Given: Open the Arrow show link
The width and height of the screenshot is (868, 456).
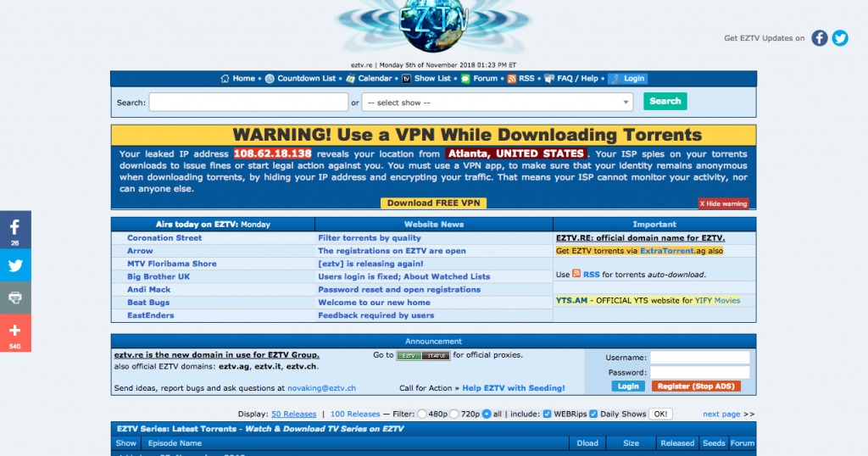Looking at the screenshot, I should (140, 251).
